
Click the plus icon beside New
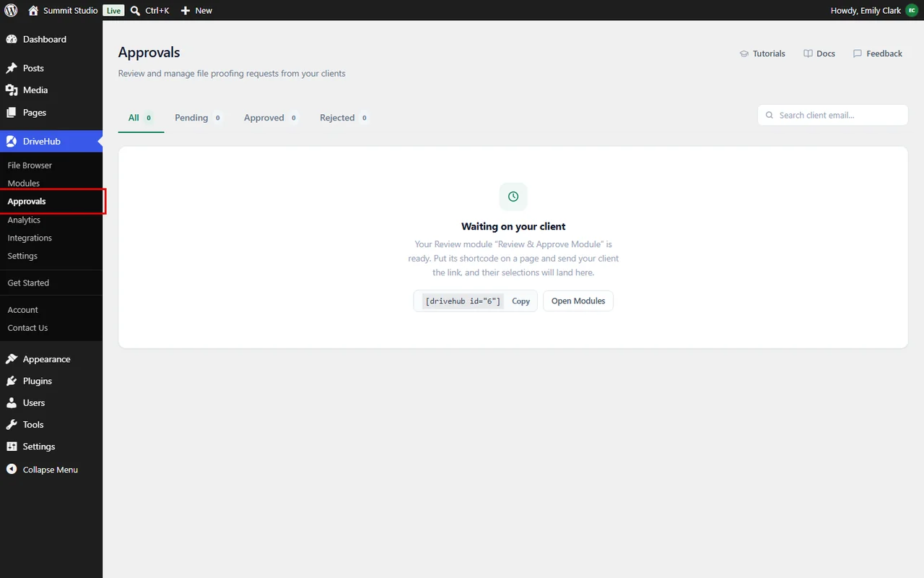point(186,11)
